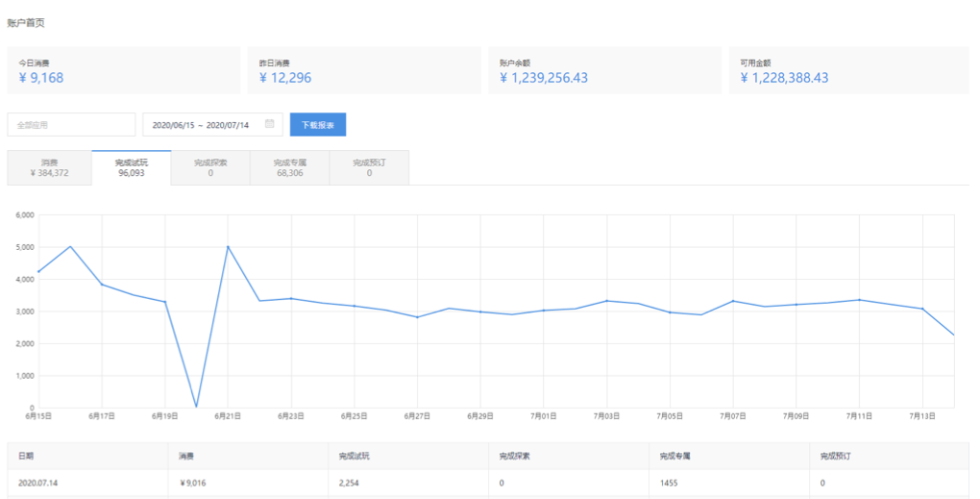This screenshot has width=980, height=499.
Task: Click the 7月09日 axis label
Action: [796, 415]
